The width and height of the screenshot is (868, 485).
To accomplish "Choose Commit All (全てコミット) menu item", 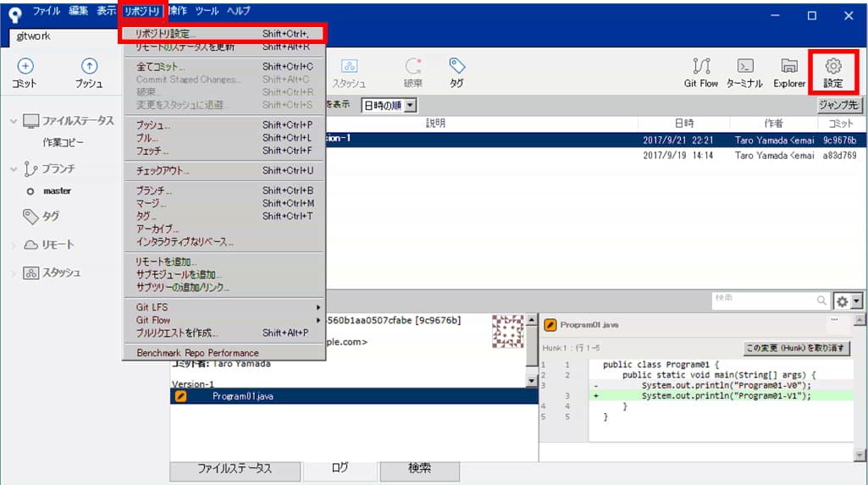I will (224, 66).
